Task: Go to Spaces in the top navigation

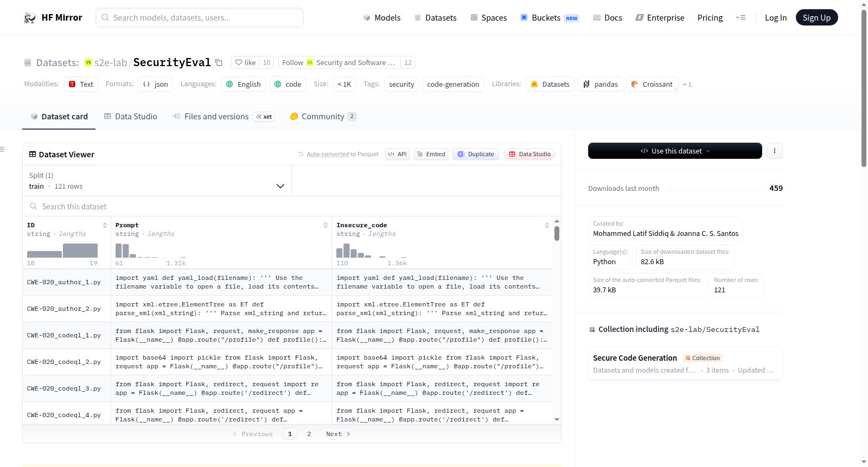Action: 489,17
